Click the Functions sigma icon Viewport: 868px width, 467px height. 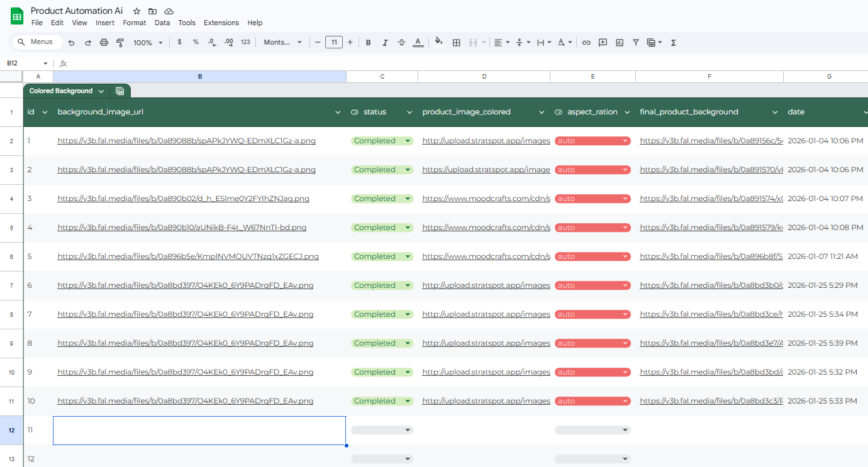point(674,43)
